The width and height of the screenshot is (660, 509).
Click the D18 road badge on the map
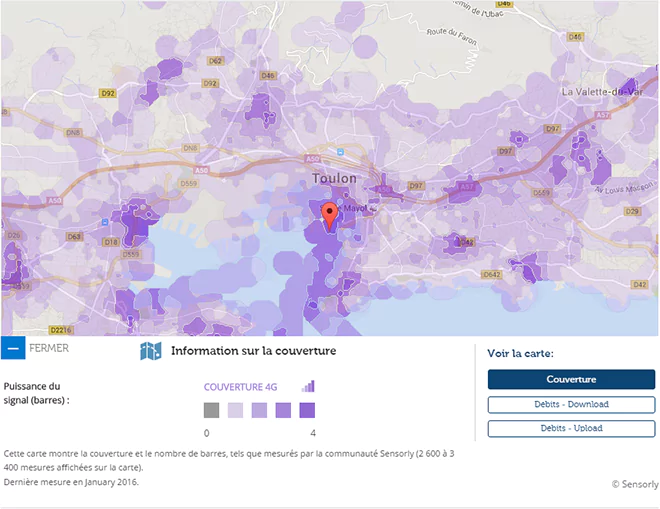pos(110,242)
